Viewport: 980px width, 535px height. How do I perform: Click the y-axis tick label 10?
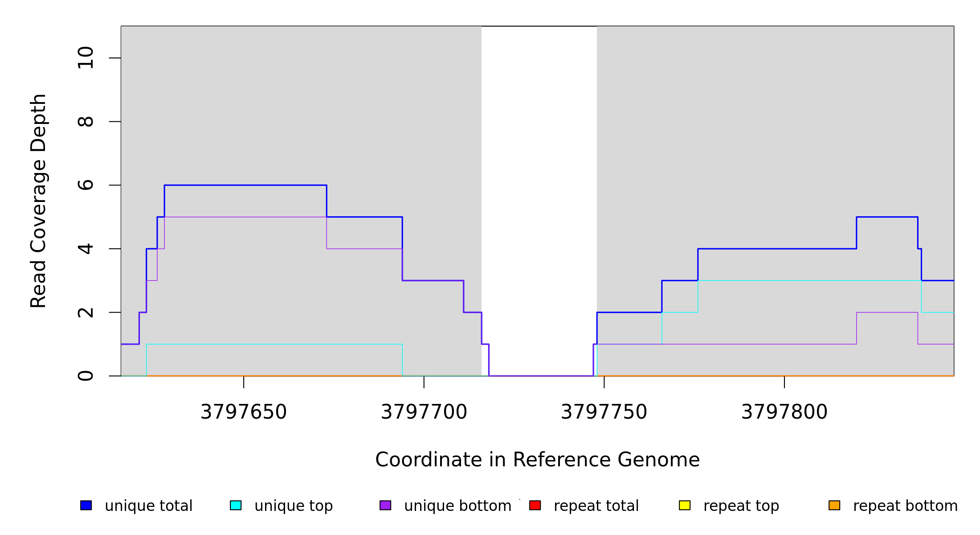(x=86, y=58)
